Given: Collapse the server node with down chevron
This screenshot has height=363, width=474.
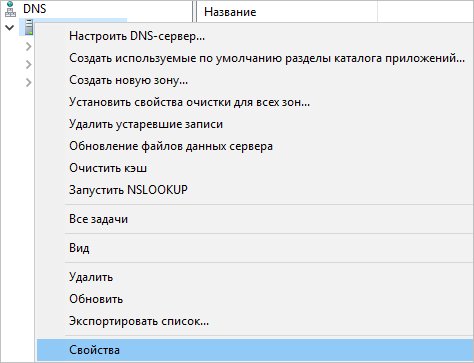Looking at the screenshot, I should (10, 27).
